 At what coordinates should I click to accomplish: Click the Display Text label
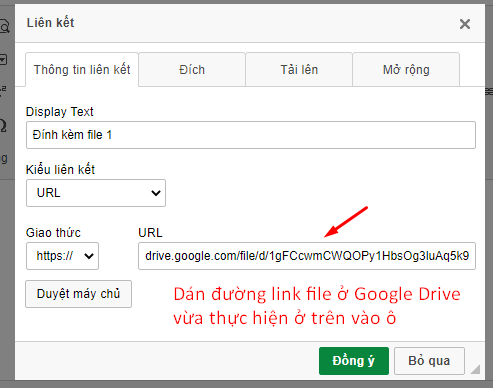point(60,112)
